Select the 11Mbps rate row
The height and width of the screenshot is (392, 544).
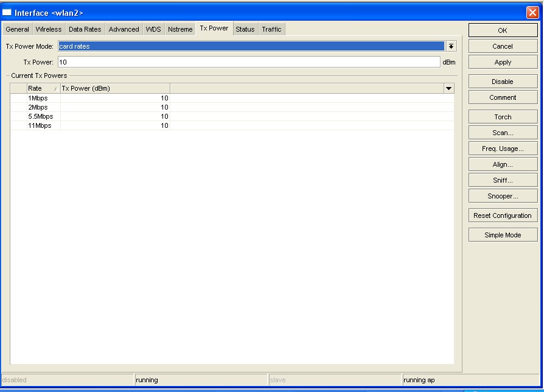[232, 125]
